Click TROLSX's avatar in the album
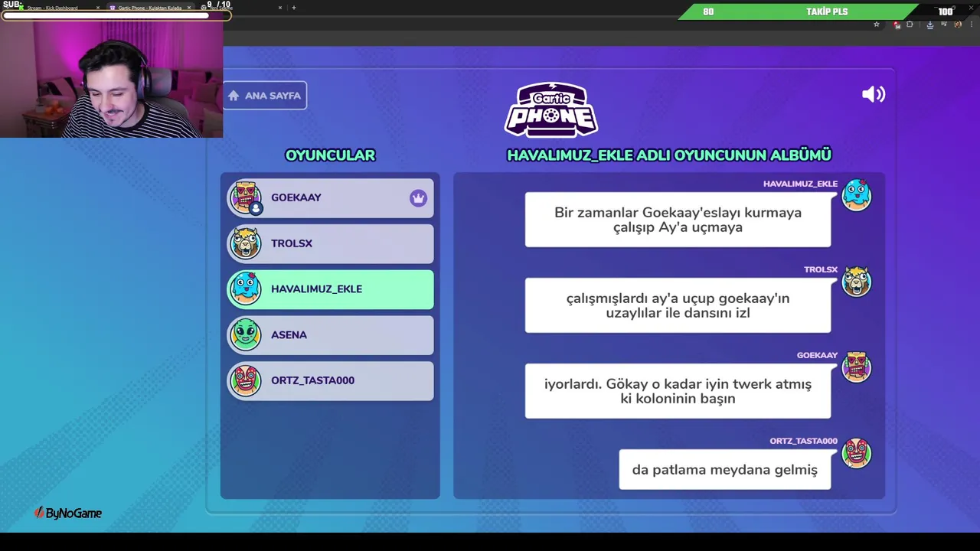 [856, 282]
